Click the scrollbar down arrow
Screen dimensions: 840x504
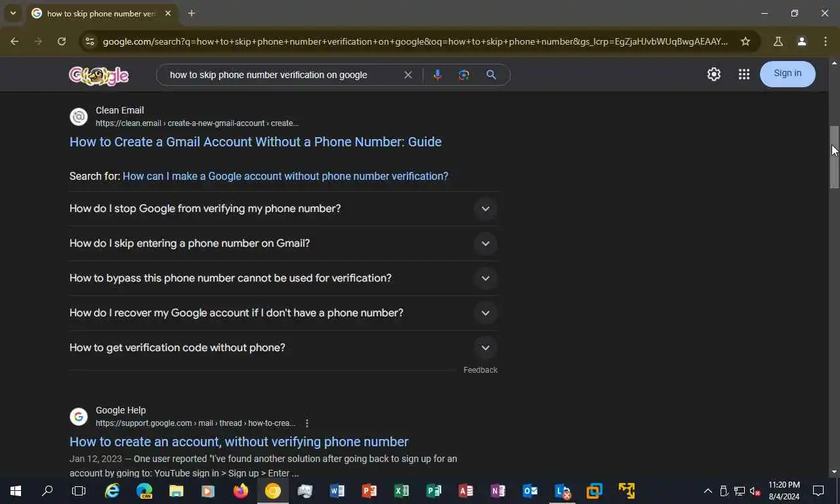coord(834,472)
